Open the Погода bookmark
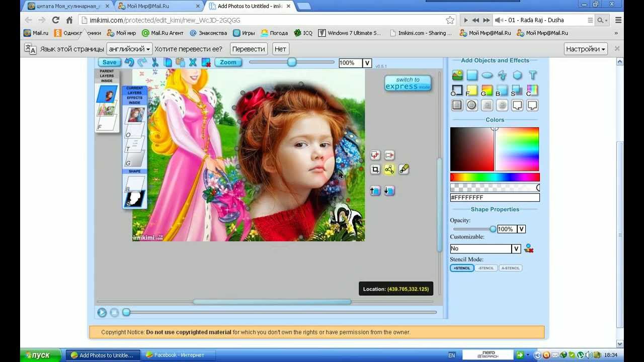The width and height of the screenshot is (644, 362). tap(274, 33)
